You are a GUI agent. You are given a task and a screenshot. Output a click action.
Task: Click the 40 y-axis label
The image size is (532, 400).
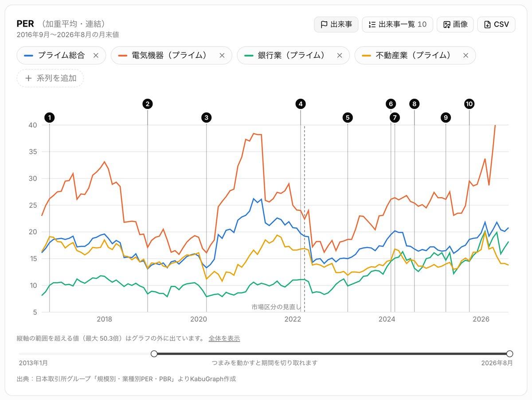point(32,125)
